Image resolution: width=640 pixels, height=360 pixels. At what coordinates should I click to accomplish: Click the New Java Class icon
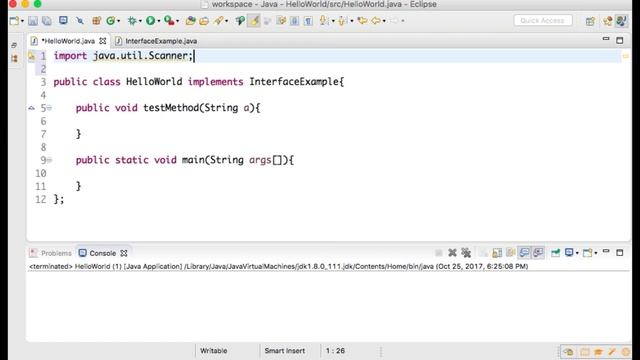point(111,20)
